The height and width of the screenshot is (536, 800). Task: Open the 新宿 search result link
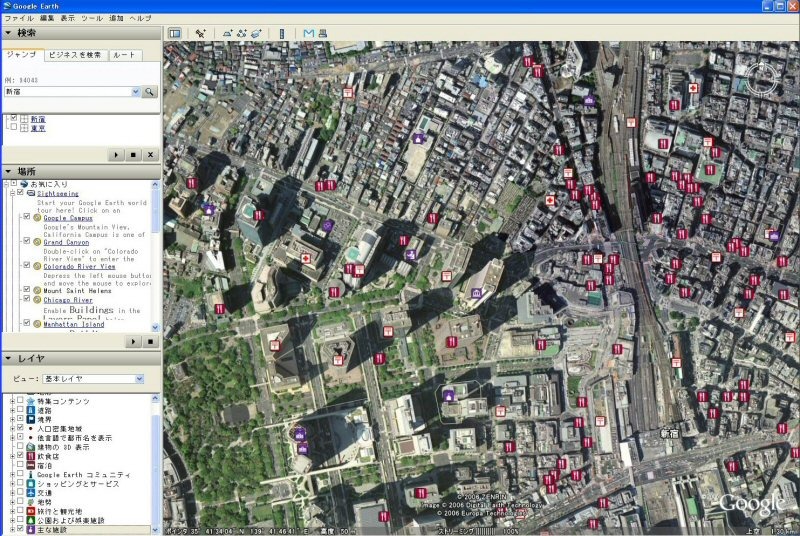[x=38, y=119]
